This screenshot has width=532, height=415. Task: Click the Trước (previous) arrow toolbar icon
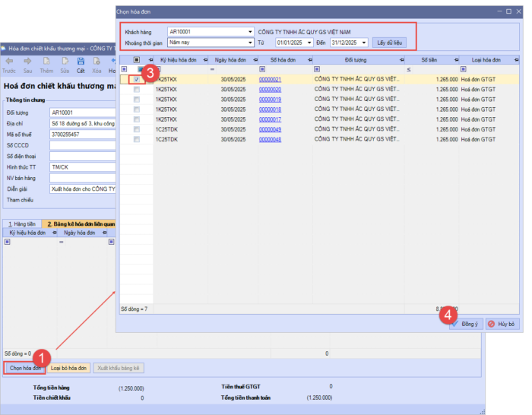coord(11,62)
